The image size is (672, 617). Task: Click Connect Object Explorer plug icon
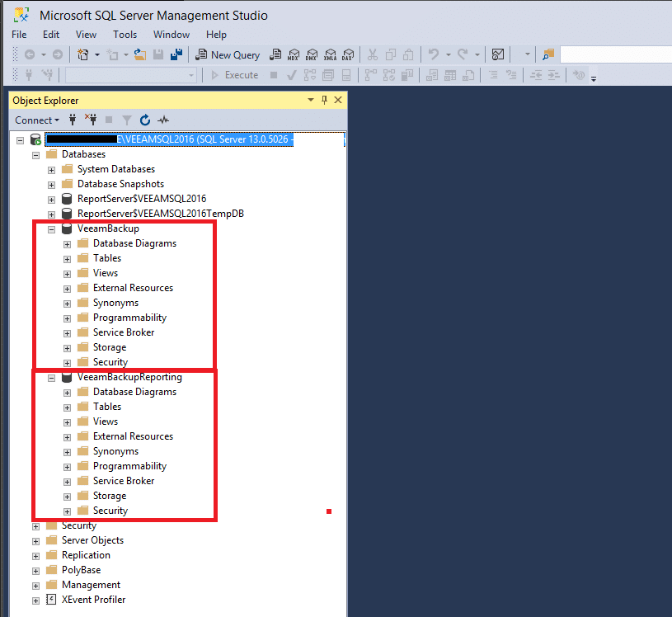click(73, 120)
